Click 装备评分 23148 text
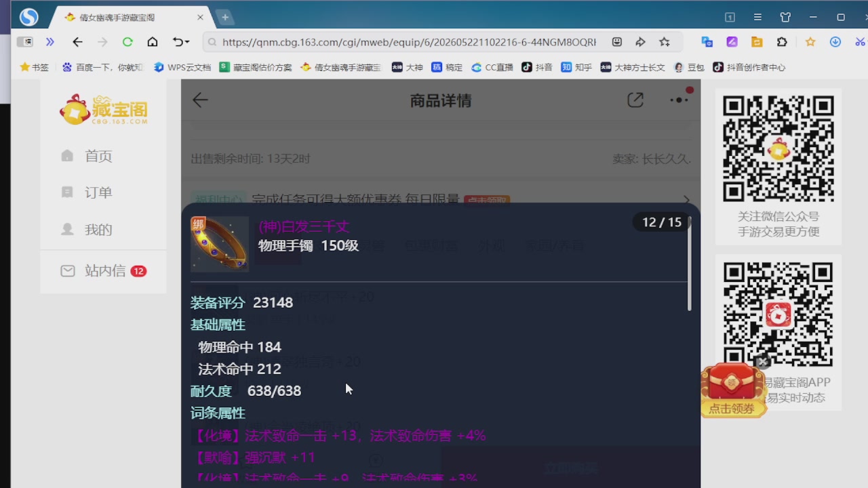The width and height of the screenshot is (868, 488). coord(241,302)
